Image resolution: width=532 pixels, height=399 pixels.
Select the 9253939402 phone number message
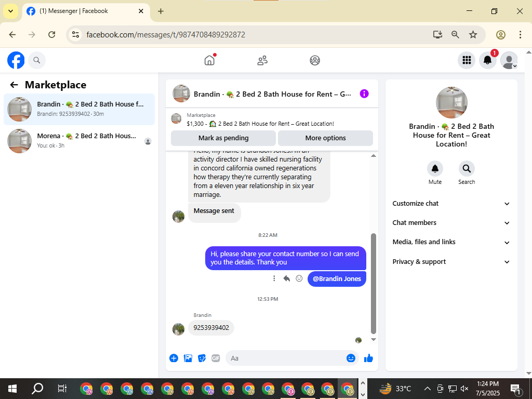[211, 328]
